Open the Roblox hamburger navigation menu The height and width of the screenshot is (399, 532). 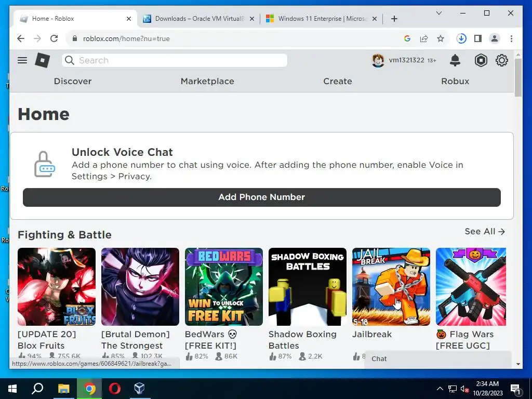pos(22,60)
